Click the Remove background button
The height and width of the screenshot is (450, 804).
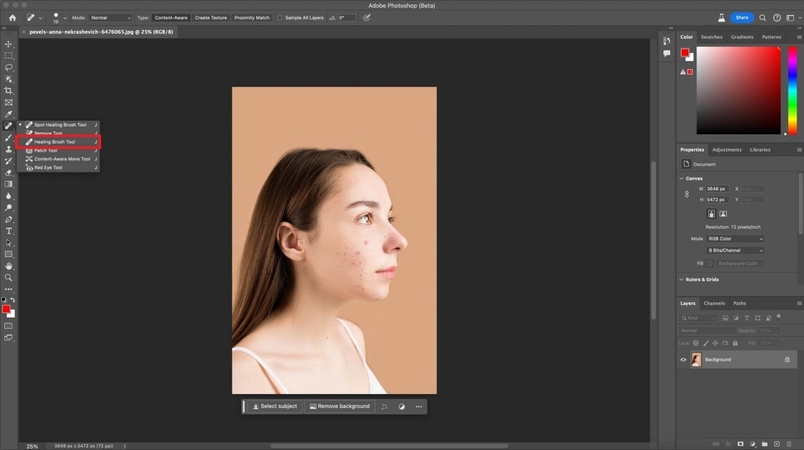tap(340, 407)
